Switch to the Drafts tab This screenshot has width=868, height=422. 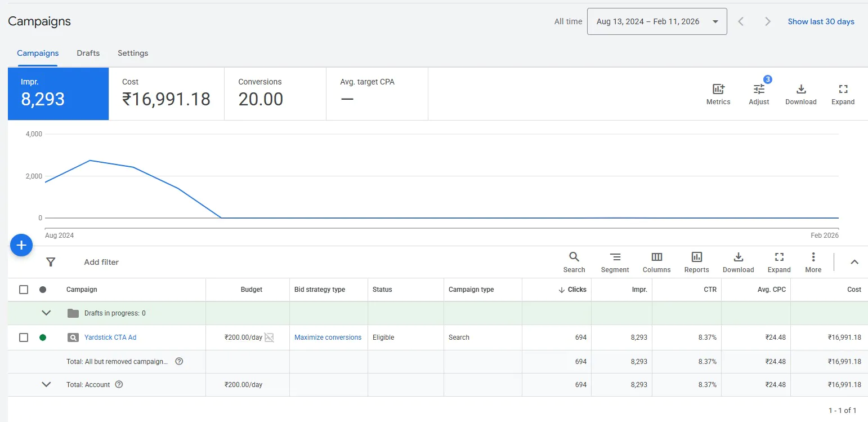pyautogui.click(x=88, y=53)
